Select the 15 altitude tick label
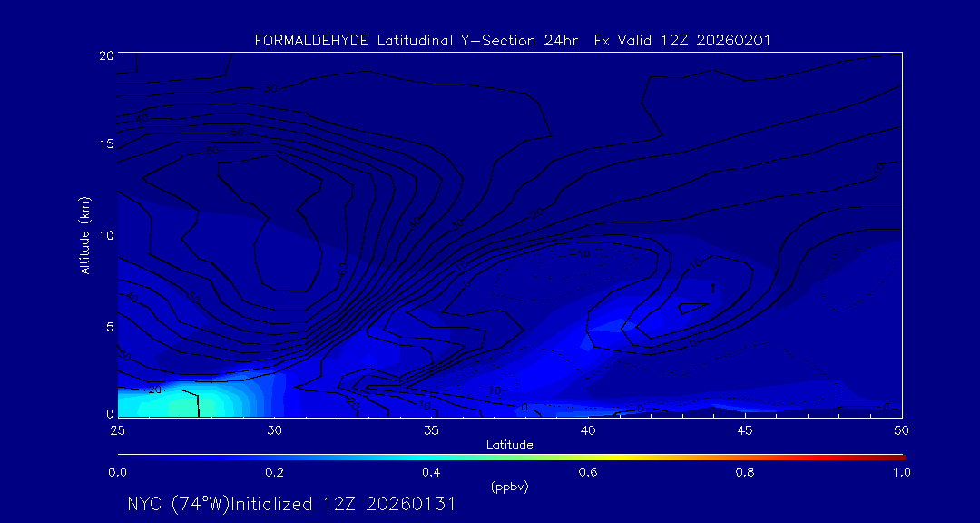980x523 pixels. click(x=105, y=145)
